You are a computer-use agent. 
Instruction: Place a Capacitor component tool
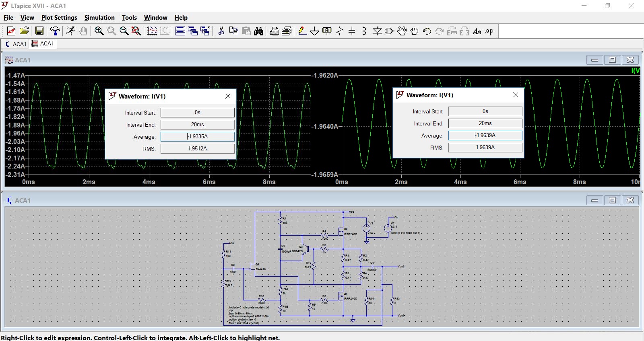pos(352,31)
